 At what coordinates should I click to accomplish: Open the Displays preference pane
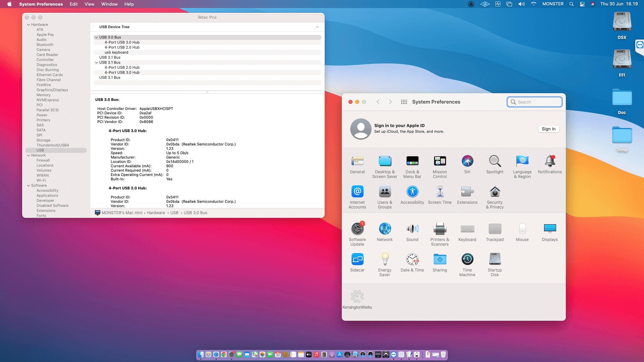[549, 229]
